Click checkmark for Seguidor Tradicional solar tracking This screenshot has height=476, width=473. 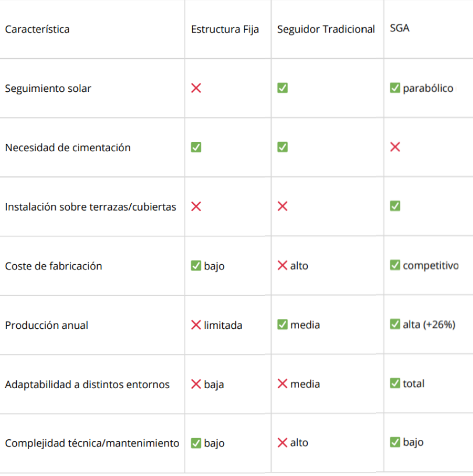pos(282,88)
